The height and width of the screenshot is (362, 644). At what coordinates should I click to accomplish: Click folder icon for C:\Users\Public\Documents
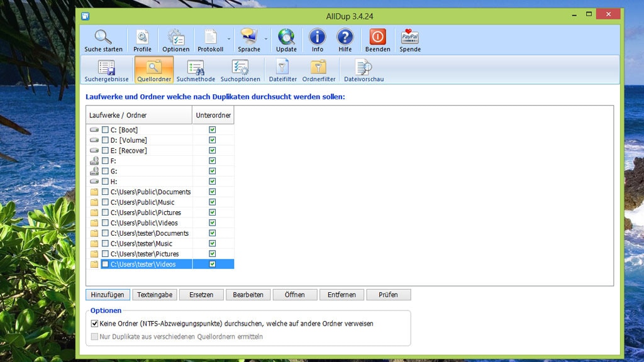94,192
